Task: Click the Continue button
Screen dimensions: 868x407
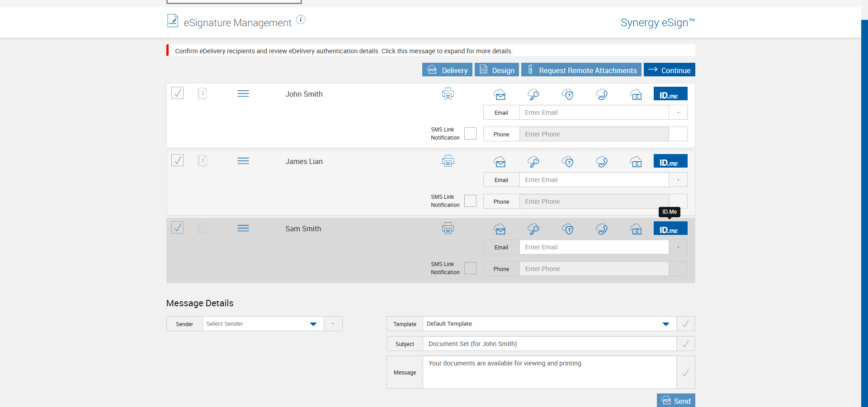Action: pos(669,70)
